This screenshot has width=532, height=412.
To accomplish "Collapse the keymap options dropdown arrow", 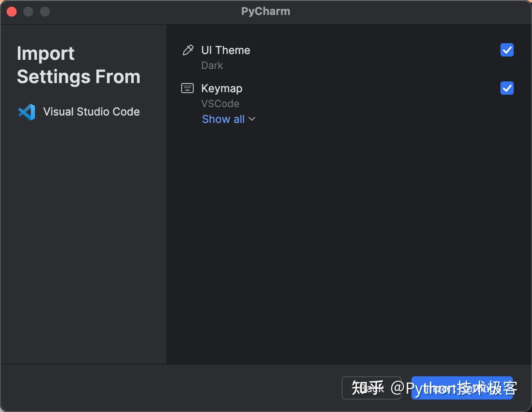I will 252,119.
